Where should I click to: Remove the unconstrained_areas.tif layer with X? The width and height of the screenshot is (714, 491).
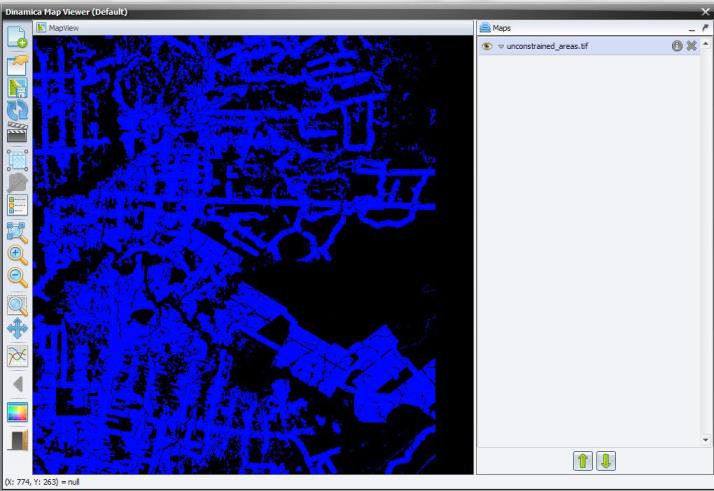point(692,46)
